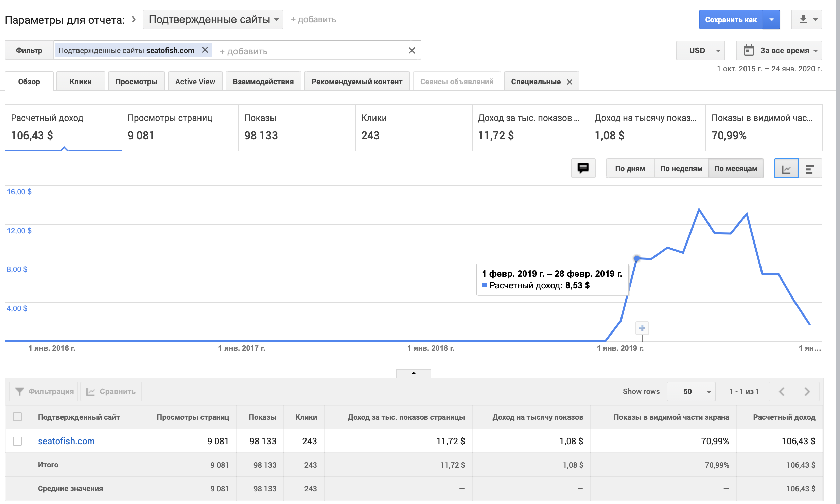This screenshot has height=504, width=840.
Task: Check the seatofish.com row checkbox
Action: tap(17, 441)
